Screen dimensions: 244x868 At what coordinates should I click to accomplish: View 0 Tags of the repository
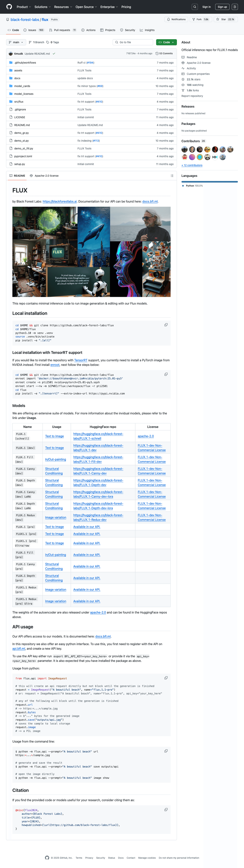53,42
